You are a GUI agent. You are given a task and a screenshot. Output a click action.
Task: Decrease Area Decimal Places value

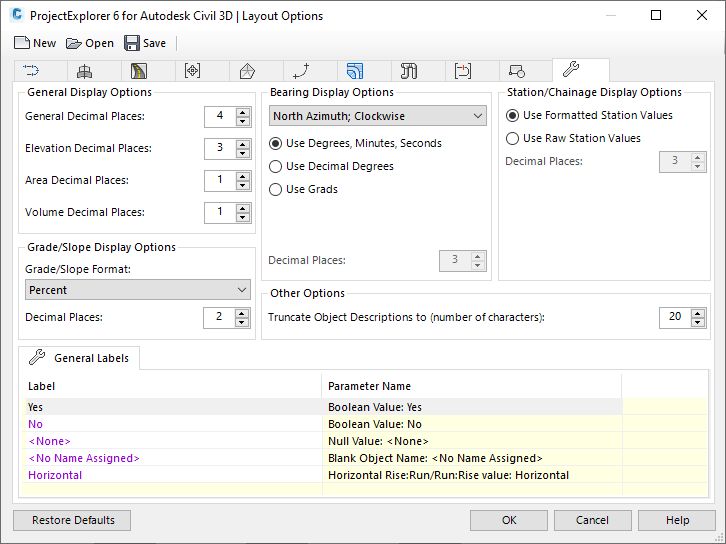point(243,185)
